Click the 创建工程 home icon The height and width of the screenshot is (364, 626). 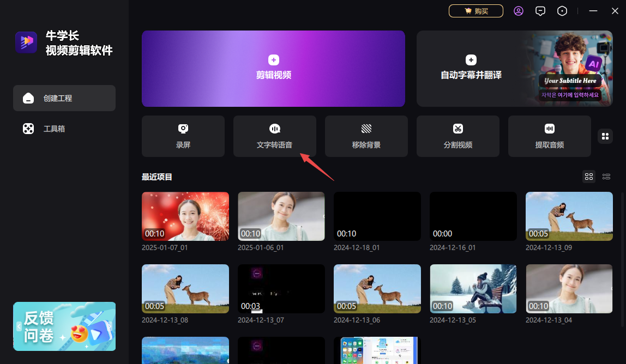point(28,98)
